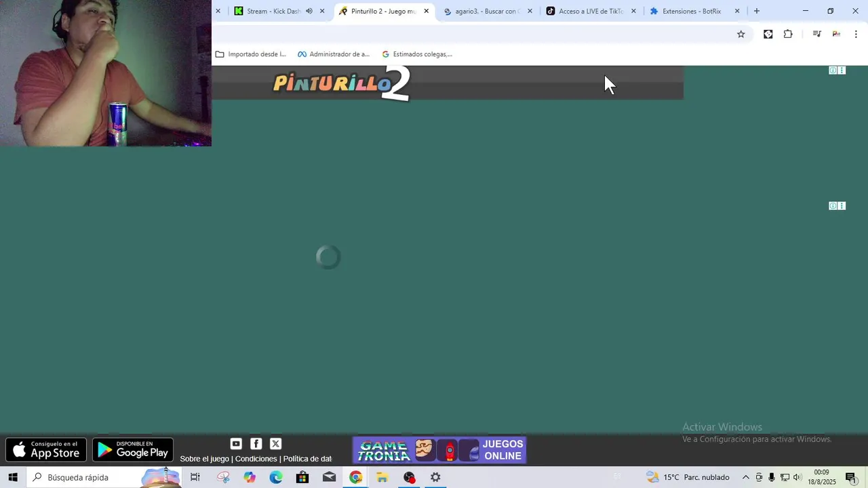Open the Settings gear in the taskbar
Viewport: 868px width, 488px height.
tap(435, 477)
